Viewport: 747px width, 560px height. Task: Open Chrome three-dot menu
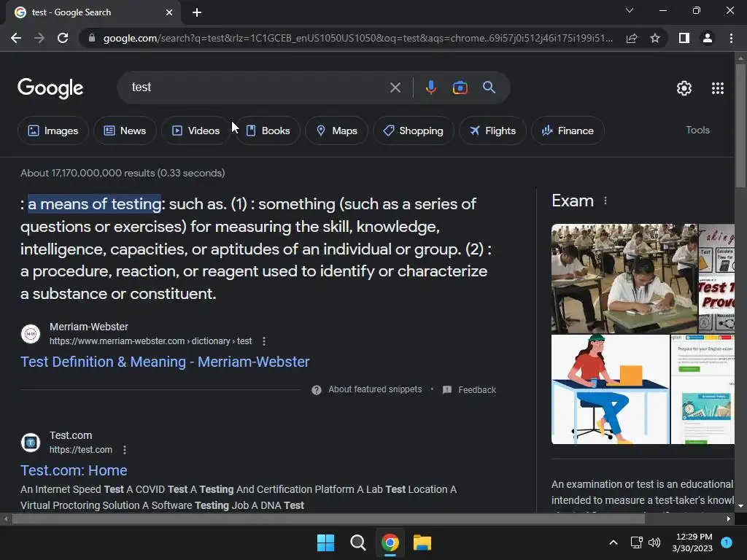[731, 38]
